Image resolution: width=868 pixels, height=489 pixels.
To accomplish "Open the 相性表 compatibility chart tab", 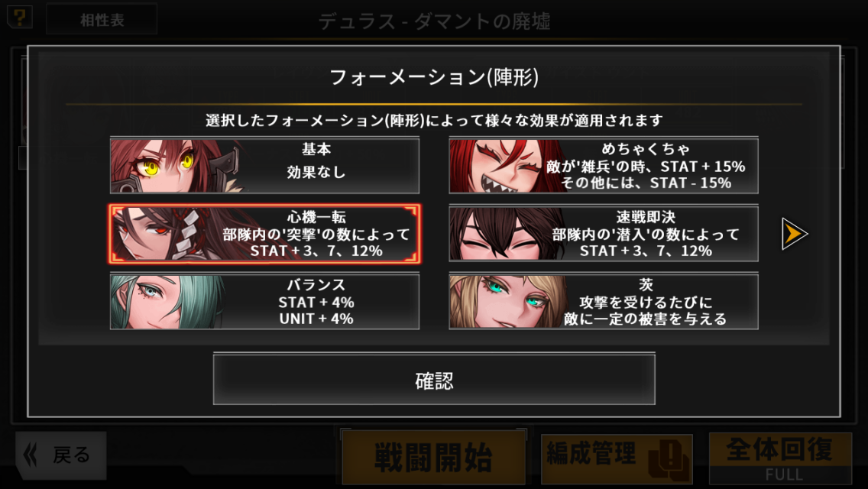I will [102, 20].
